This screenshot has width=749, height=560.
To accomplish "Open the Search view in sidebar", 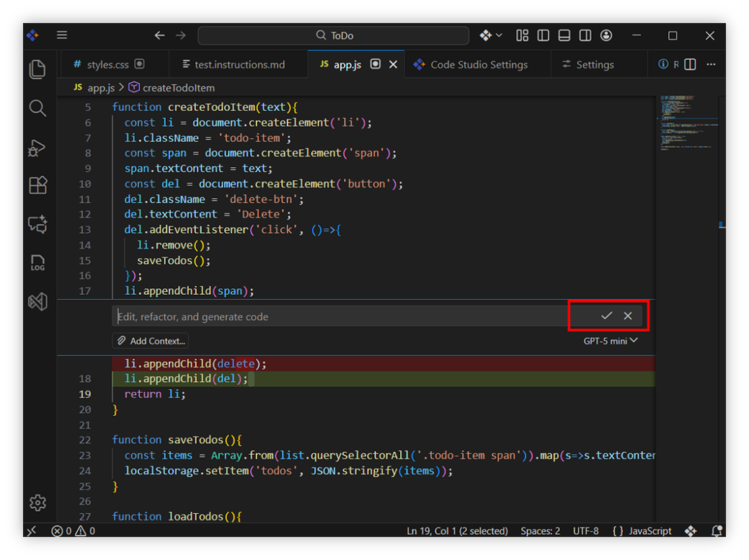I will click(37, 109).
